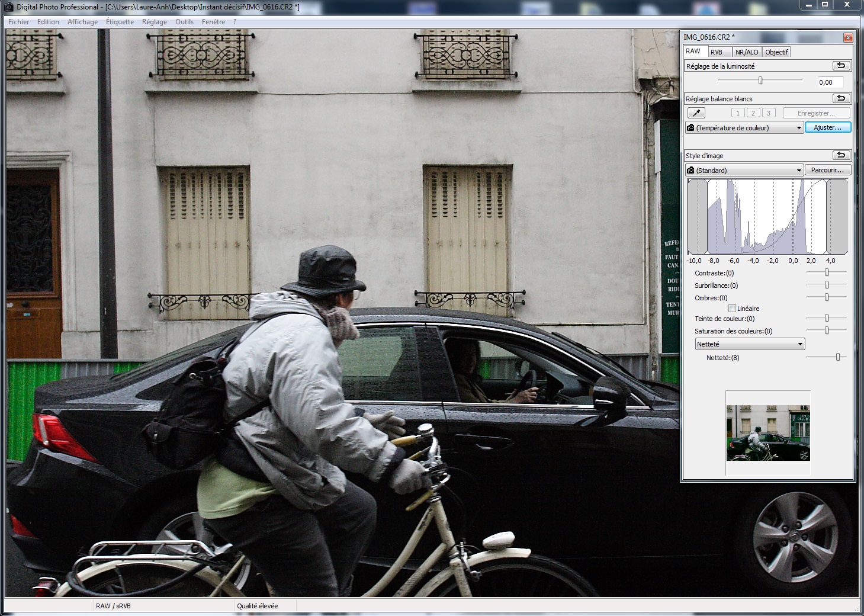The image size is (864, 616).
Task: Open the Étiquette menu
Action: [x=120, y=22]
